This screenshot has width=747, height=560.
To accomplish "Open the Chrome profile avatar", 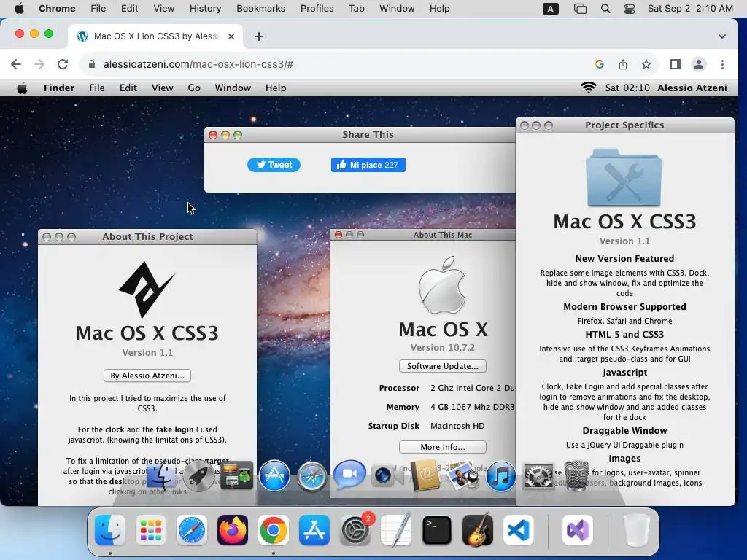I will pos(699,64).
